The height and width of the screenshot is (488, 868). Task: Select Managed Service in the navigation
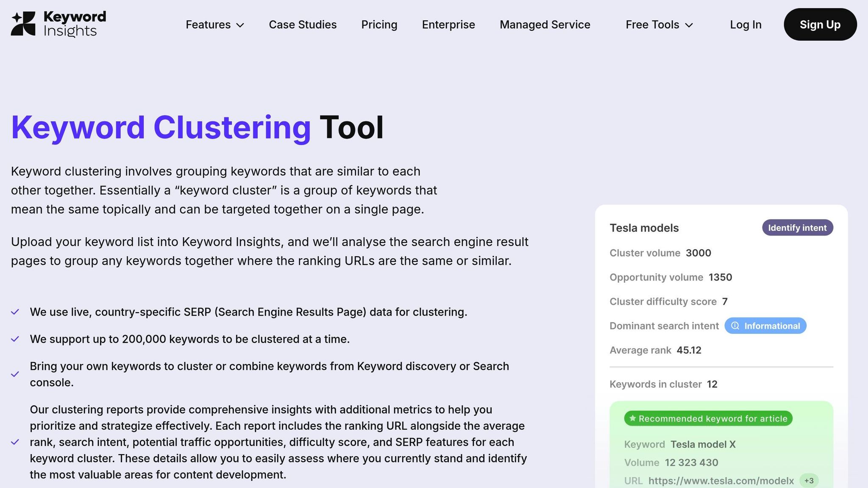pos(545,25)
